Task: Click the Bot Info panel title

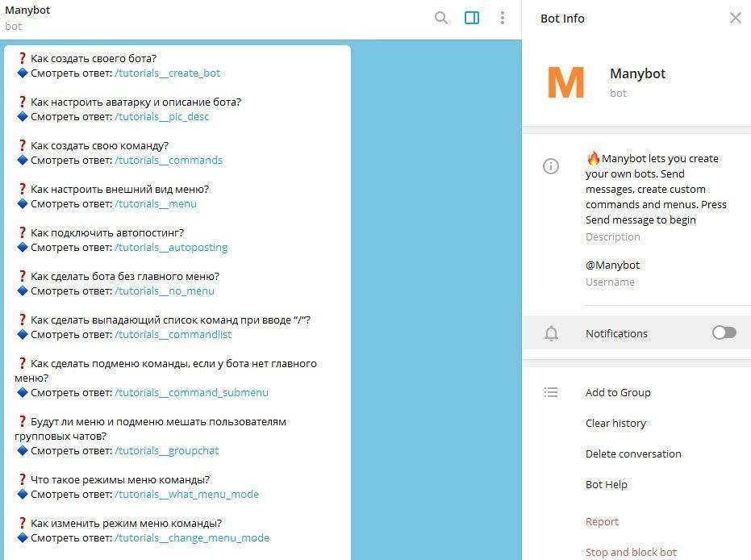Action: (562, 19)
